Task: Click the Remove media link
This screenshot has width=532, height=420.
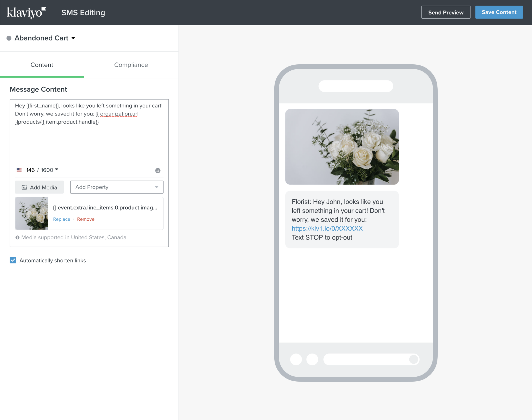Action: [x=86, y=219]
